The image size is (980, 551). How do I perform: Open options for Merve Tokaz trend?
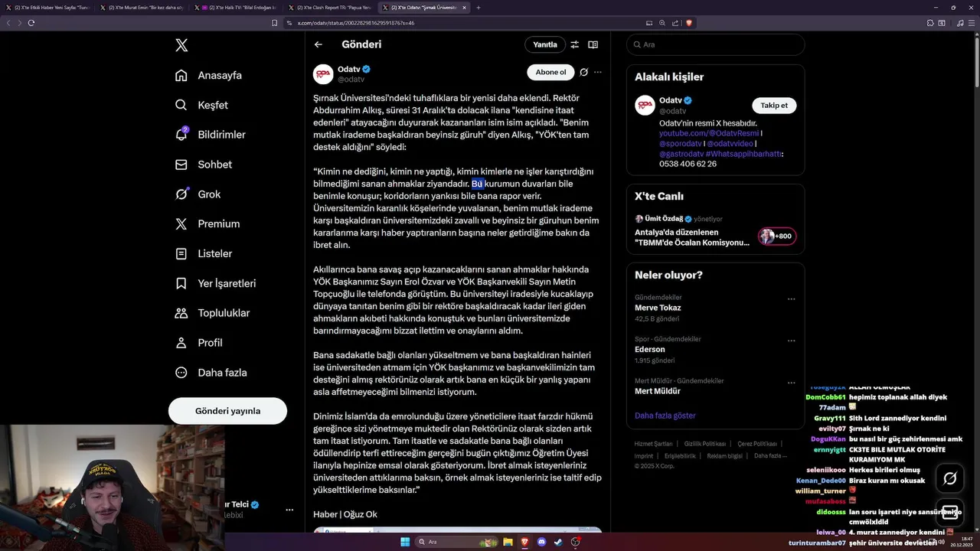pos(792,298)
